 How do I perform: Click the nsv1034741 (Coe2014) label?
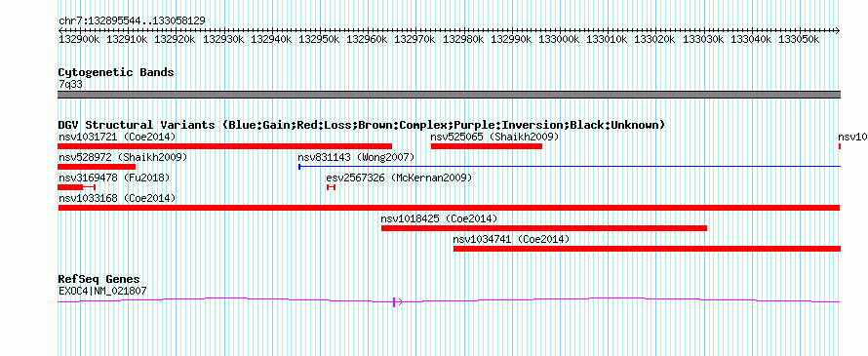click(x=511, y=239)
